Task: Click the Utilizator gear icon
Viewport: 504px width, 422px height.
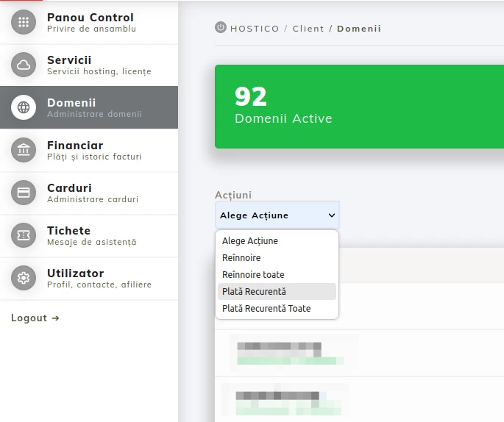Action: (24, 278)
